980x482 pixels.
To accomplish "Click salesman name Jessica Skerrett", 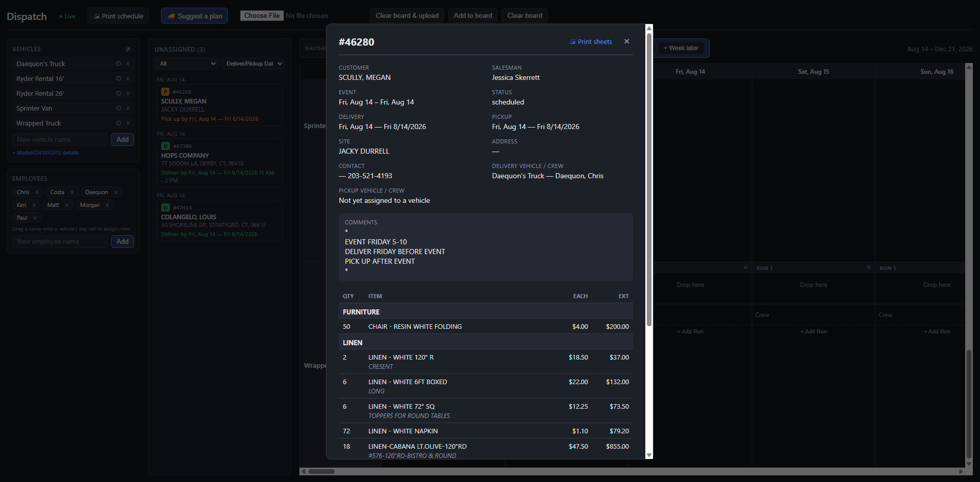I will coord(516,78).
